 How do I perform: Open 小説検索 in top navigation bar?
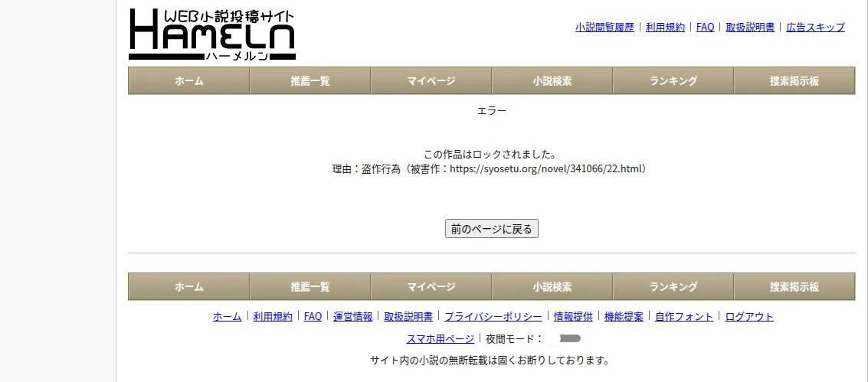(552, 80)
